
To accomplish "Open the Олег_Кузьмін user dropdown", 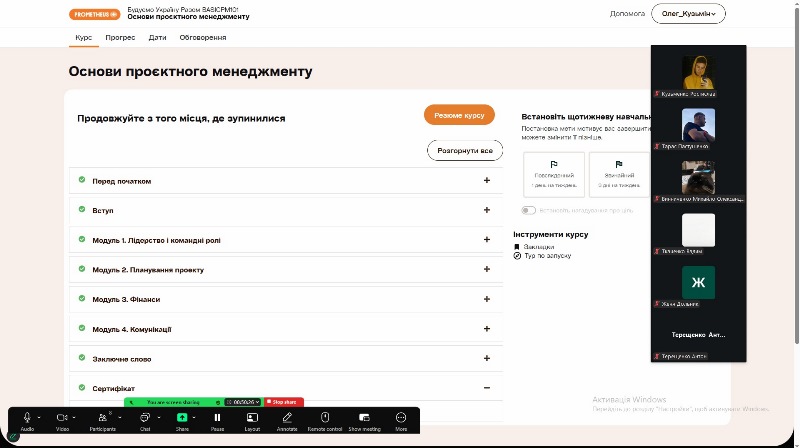I will (688, 14).
